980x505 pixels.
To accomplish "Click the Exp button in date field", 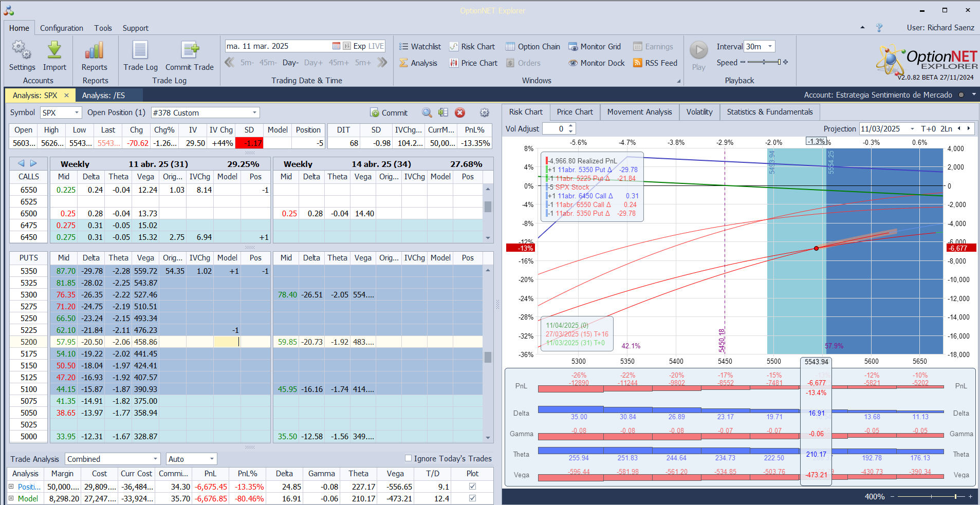I will pyautogui.click(x=359, y=46).
